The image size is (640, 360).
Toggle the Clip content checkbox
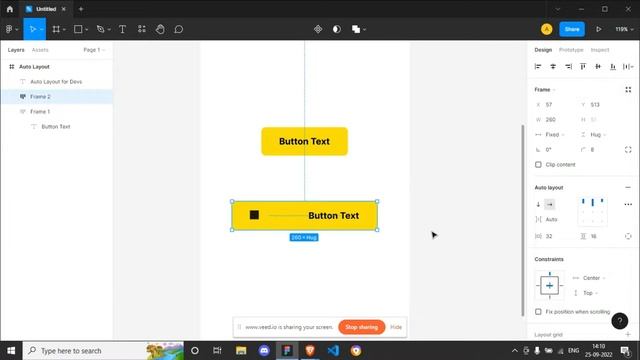point(538,164)
